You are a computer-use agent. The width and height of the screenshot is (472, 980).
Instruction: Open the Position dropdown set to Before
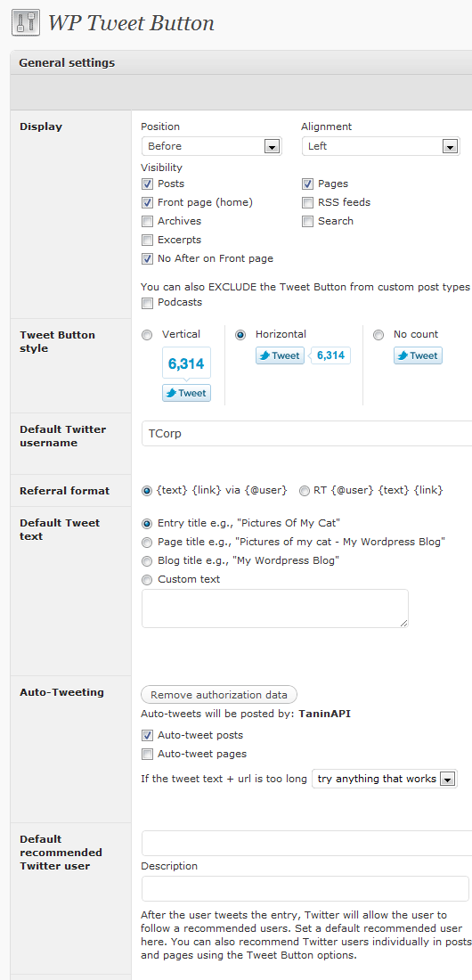point(211,146)
